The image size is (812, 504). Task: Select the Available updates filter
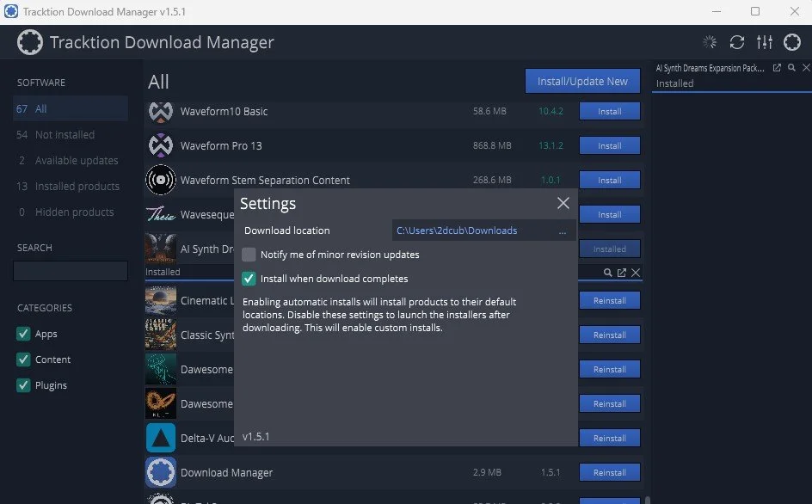click(x=71, y=161)
